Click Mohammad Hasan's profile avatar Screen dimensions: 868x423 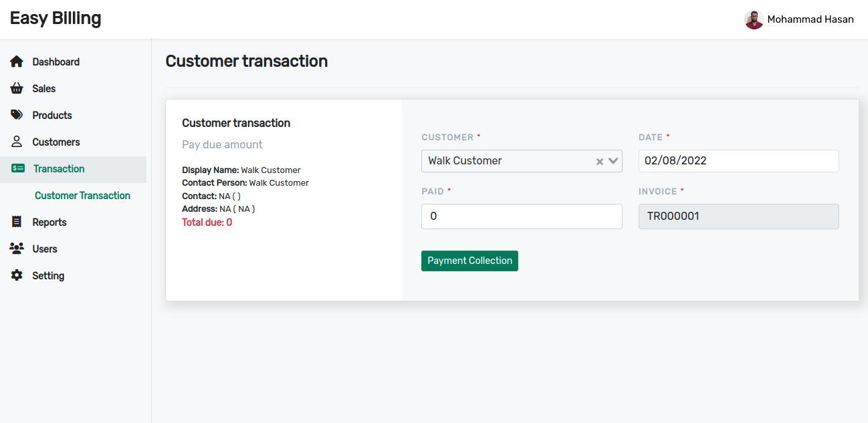click(x=754, y=19)
